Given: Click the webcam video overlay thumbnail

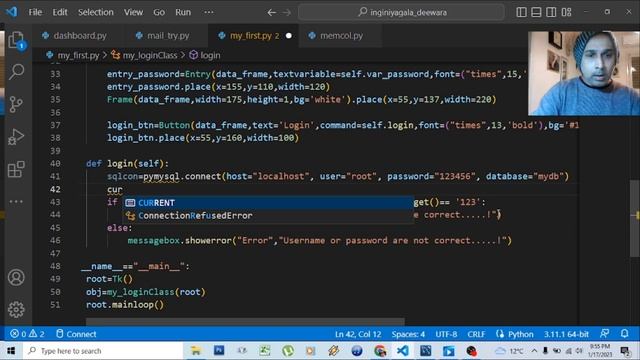Looking at the screenshot, I should point(584,73).
